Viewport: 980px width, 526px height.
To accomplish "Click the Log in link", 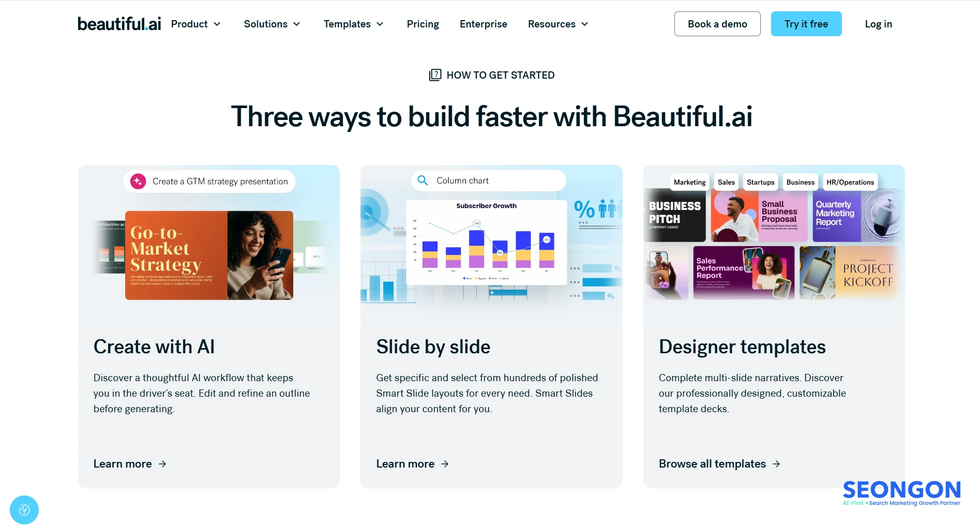I will [x=878, y=24].
